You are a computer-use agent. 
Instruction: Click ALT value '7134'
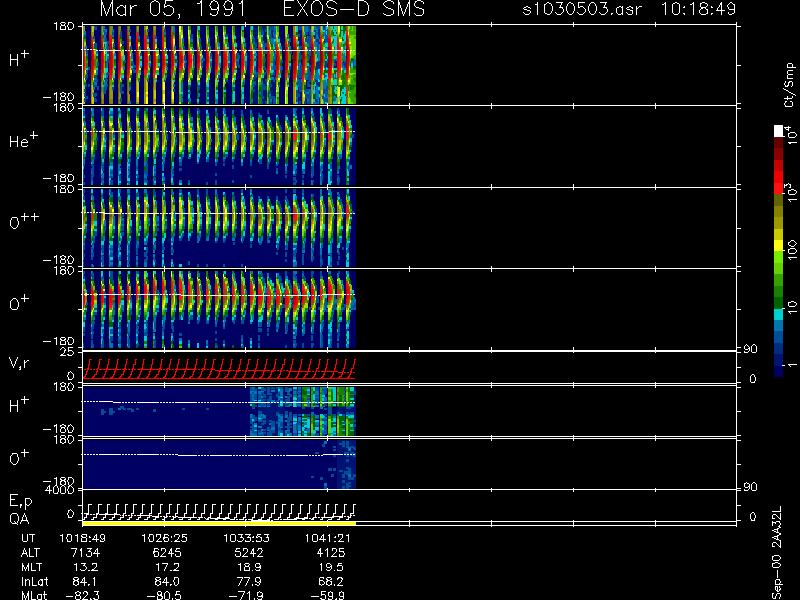[86, 553]
